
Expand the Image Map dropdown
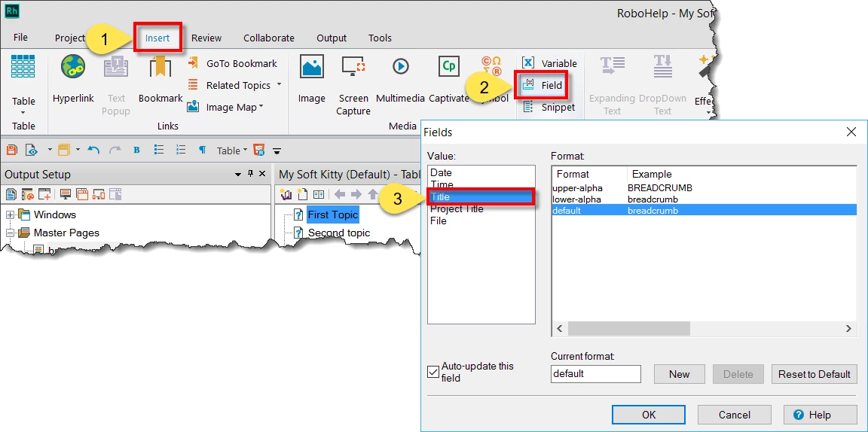(261, 108)
